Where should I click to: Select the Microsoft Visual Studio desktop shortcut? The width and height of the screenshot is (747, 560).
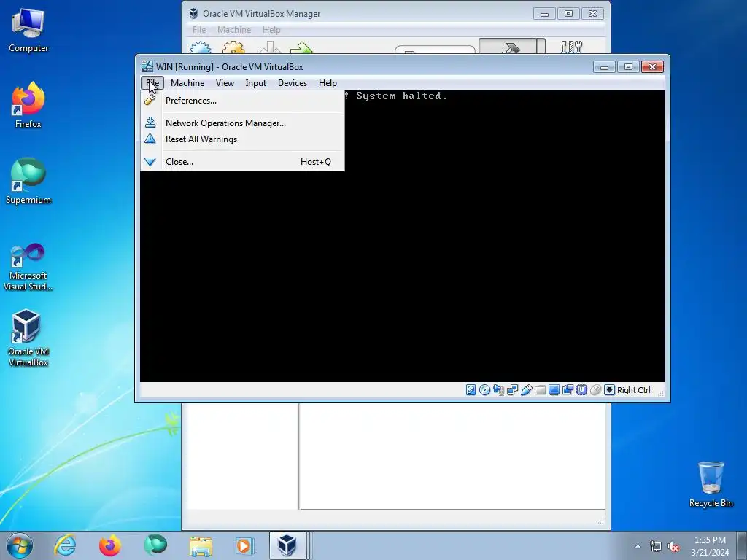[x=28, y=267]
